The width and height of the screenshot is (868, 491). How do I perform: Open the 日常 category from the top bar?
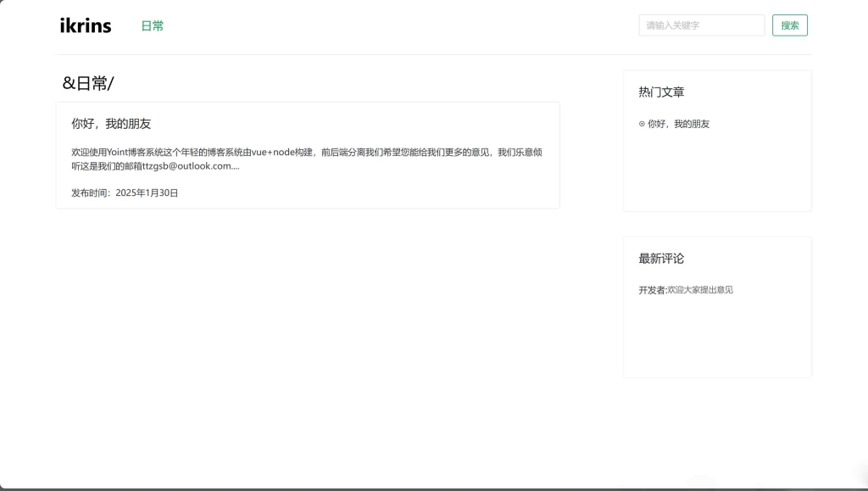point(153,26)
